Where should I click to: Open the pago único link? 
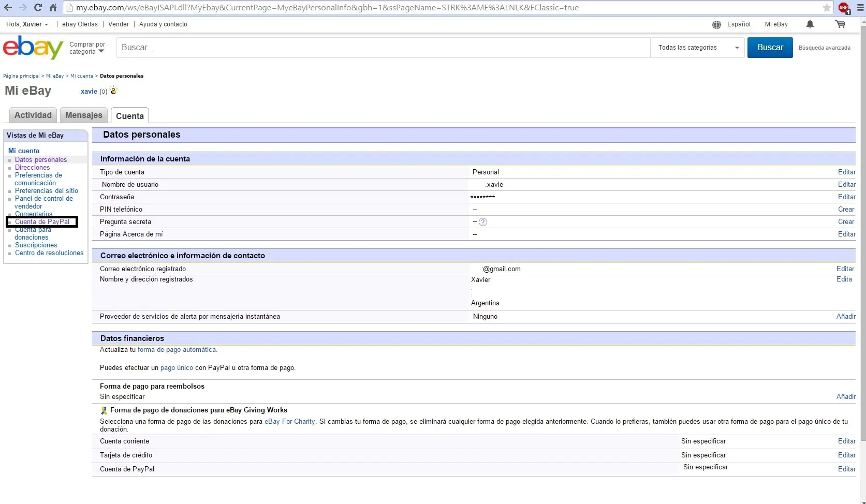coord(177,368)
